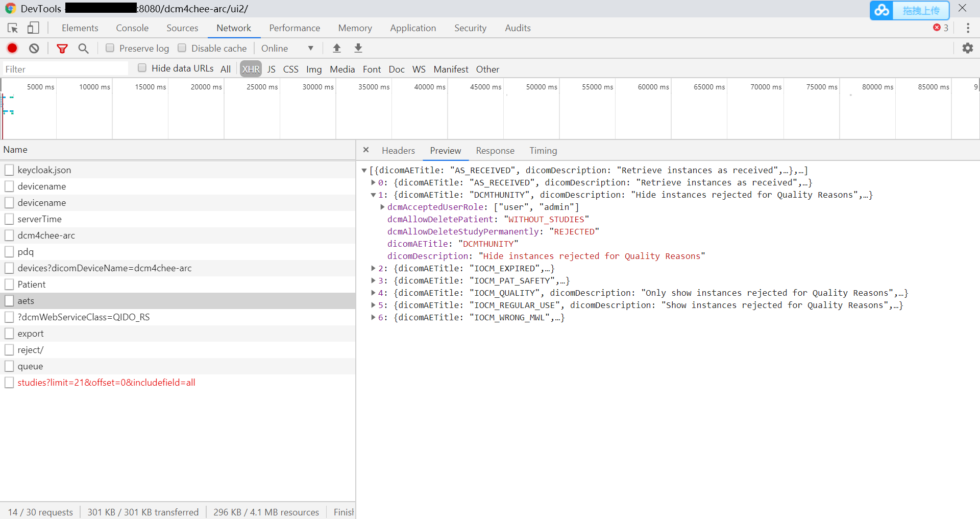Toggle the network filter bar funnel icon
The width and height of the screenshot is (980, 519).
tap(62, 48)
